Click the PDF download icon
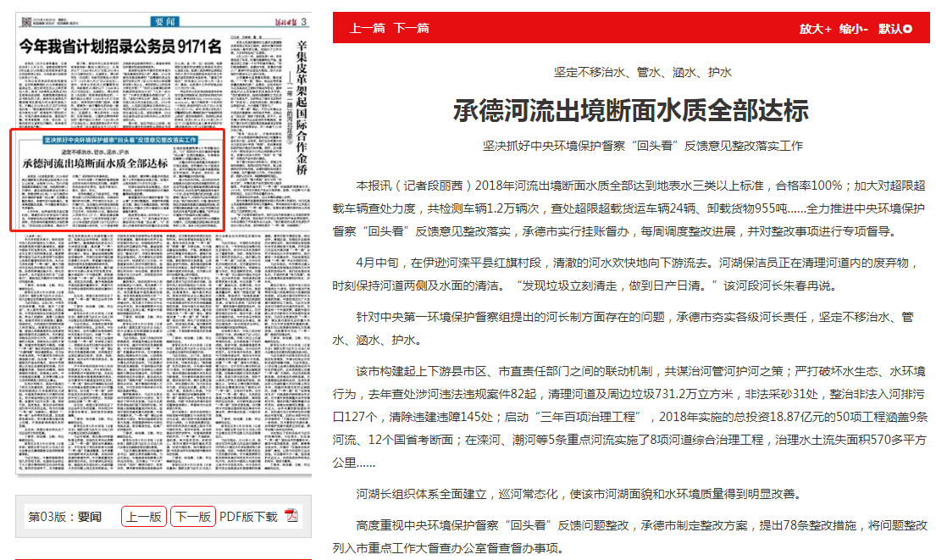The image size is (936, 560). 292,517
